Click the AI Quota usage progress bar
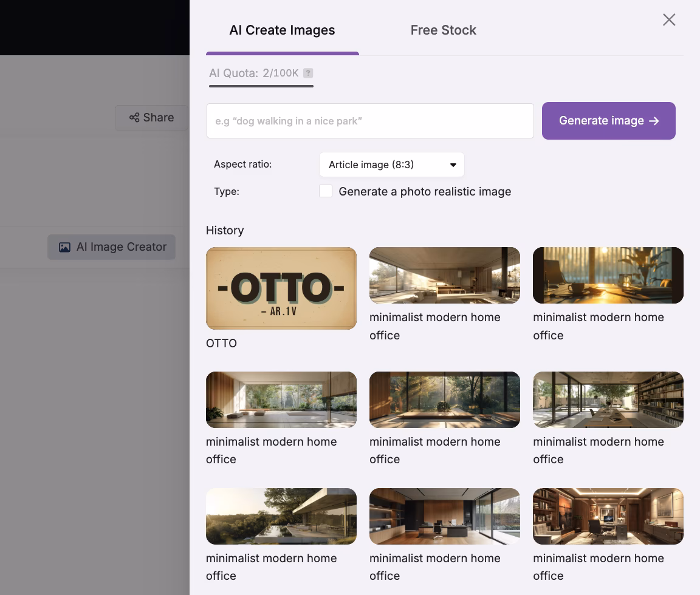 (261, 86)
